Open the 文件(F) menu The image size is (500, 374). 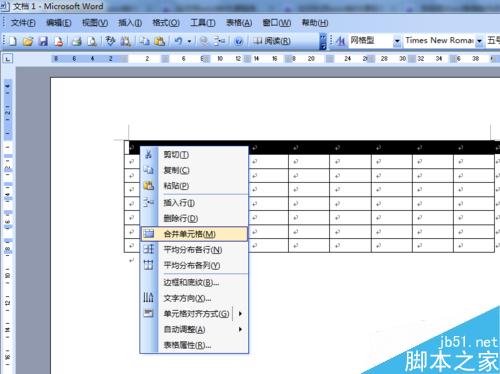pyautogui.click(x=23, y=23)
